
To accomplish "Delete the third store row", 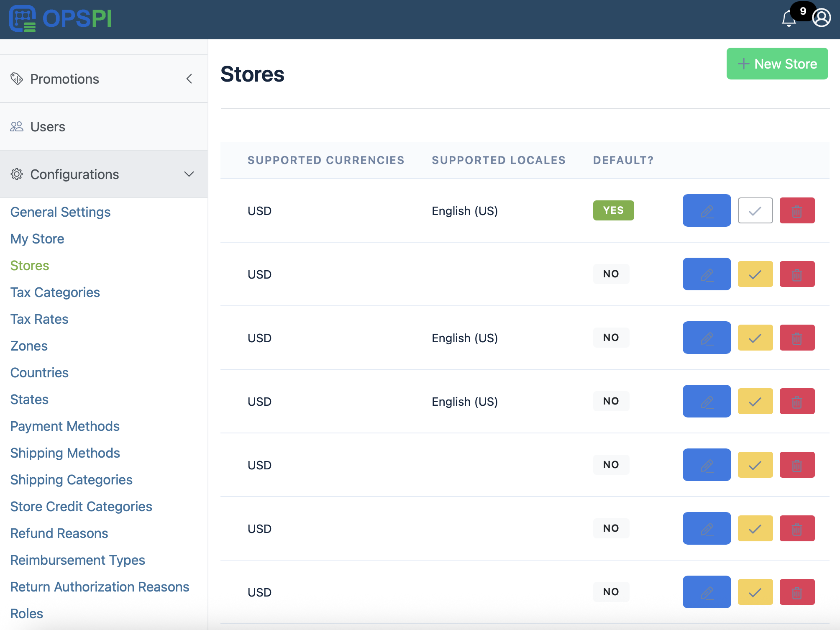I will tap(797, 338).
